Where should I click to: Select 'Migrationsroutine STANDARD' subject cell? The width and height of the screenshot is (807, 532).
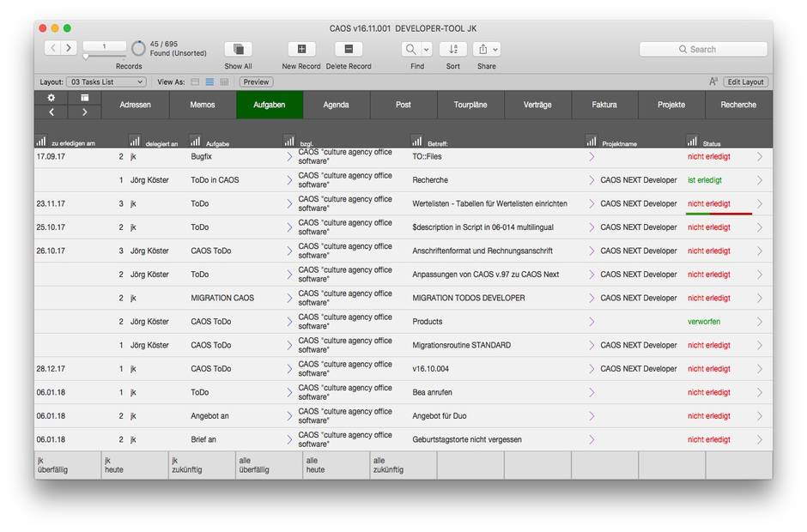pyautogui.click(x=462, y=345)
